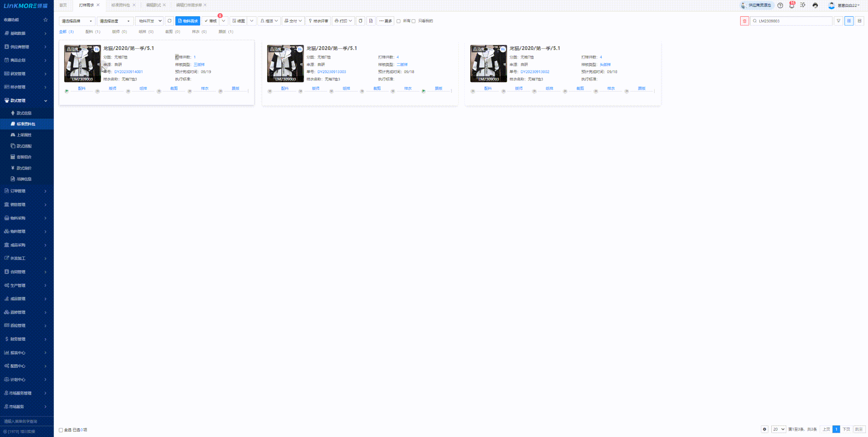Open the notification bell icon
Screen dimensions: 868x437
coord(791,6)
